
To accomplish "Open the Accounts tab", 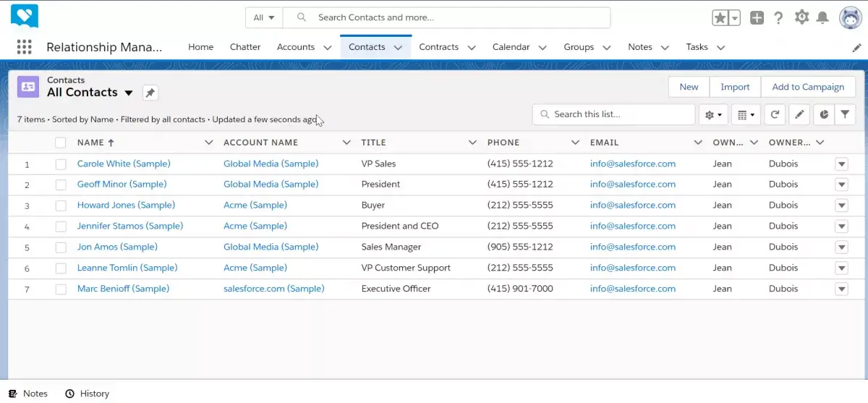I will (296, 47).
